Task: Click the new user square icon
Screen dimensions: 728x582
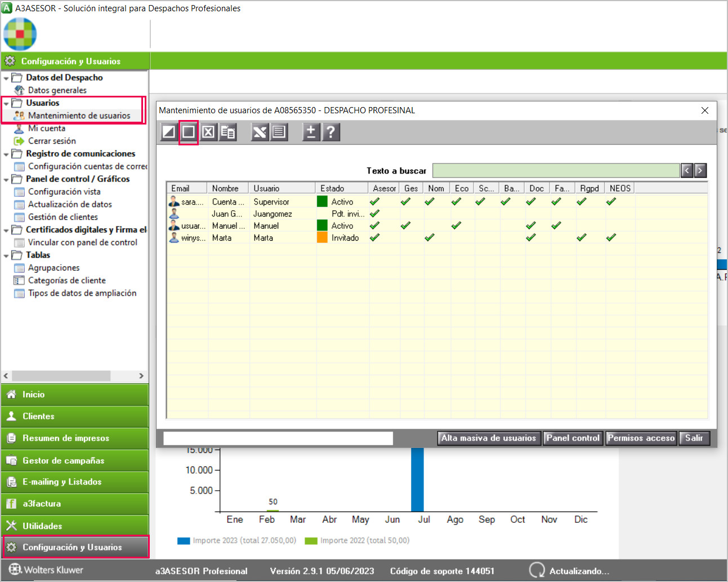Action: coord(189,132)
